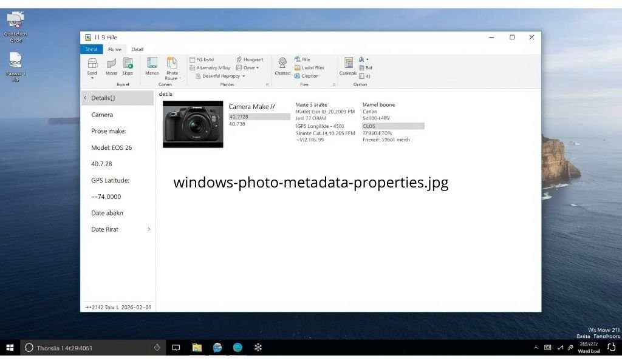Open the Photo Ruuve tool
The height and width of the screenshot is (364, 622).
[x=172, y=67]
